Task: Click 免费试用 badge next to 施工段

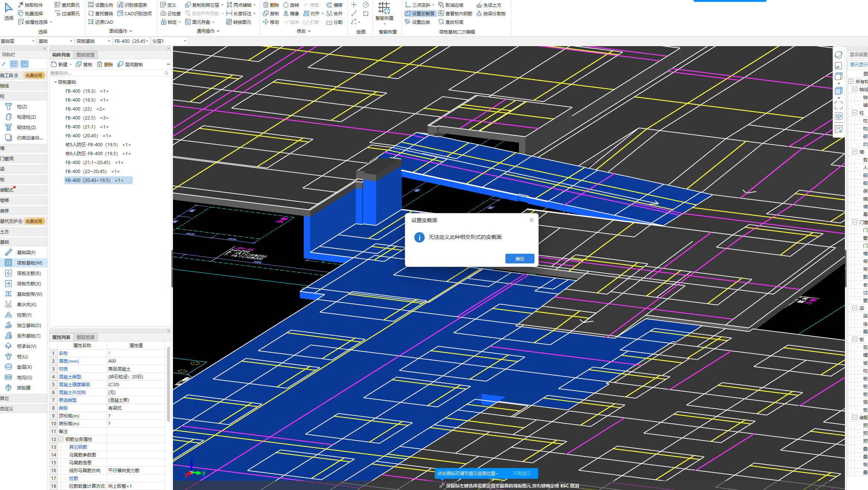Action: click(34, 75)
